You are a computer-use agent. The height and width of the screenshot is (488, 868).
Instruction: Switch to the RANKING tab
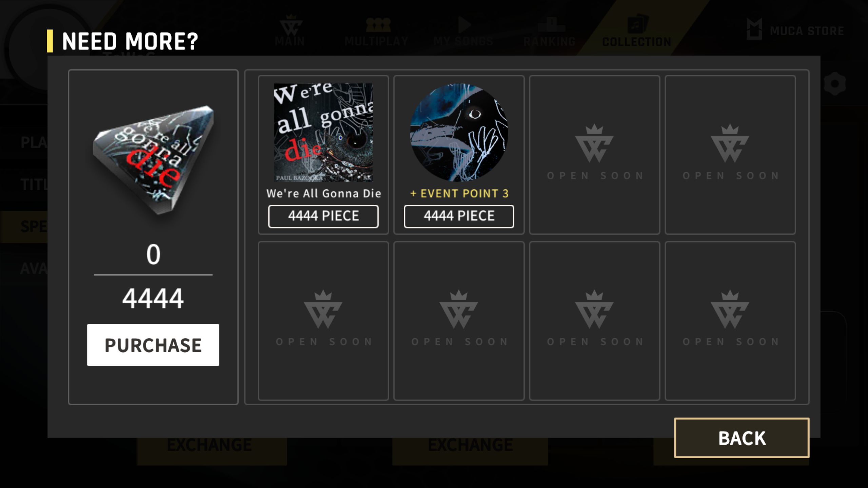click(x=549, y=31)
